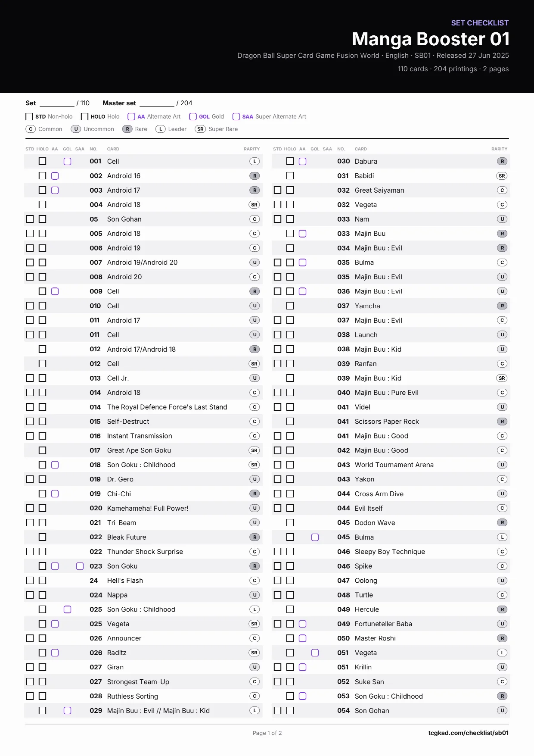Screen dimensions: 534x756
Task: Click the blank Master set field before "/ 204"
Action: (x=157, y=103)
